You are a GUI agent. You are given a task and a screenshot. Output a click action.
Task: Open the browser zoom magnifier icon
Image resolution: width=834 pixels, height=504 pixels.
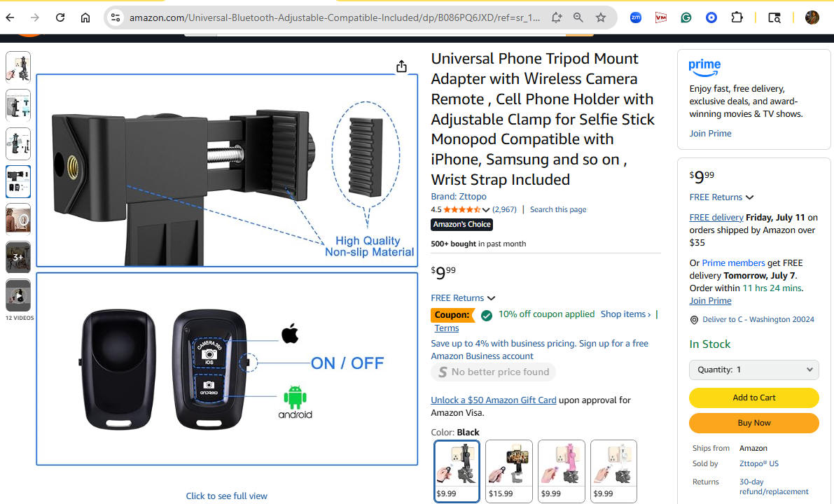(578, 17)
